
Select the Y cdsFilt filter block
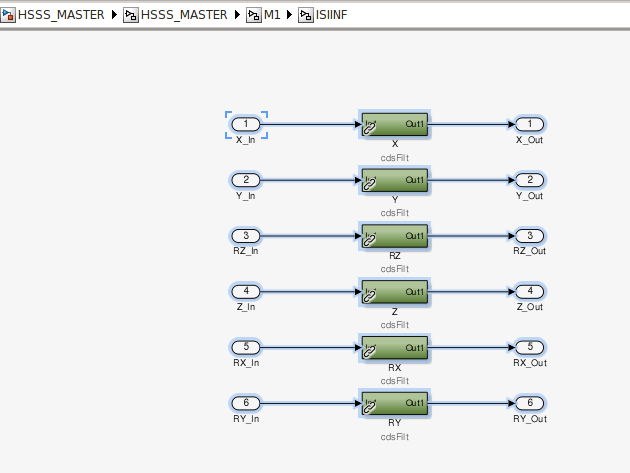395,180
